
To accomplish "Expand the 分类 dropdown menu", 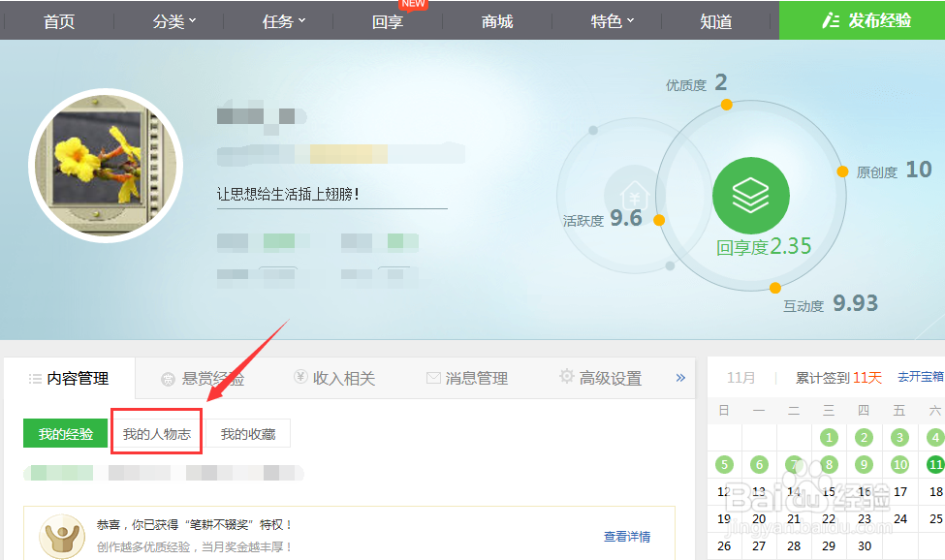I will [x=171, y=21].
